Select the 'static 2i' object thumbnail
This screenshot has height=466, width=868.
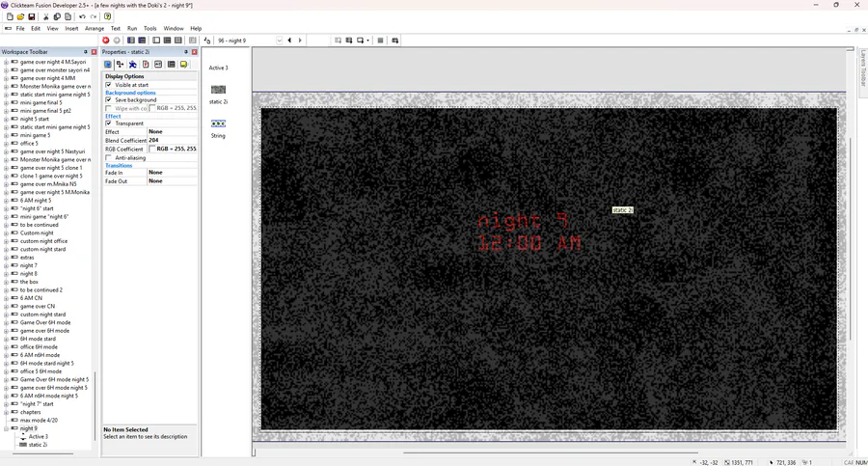click(x=218, y=89)
